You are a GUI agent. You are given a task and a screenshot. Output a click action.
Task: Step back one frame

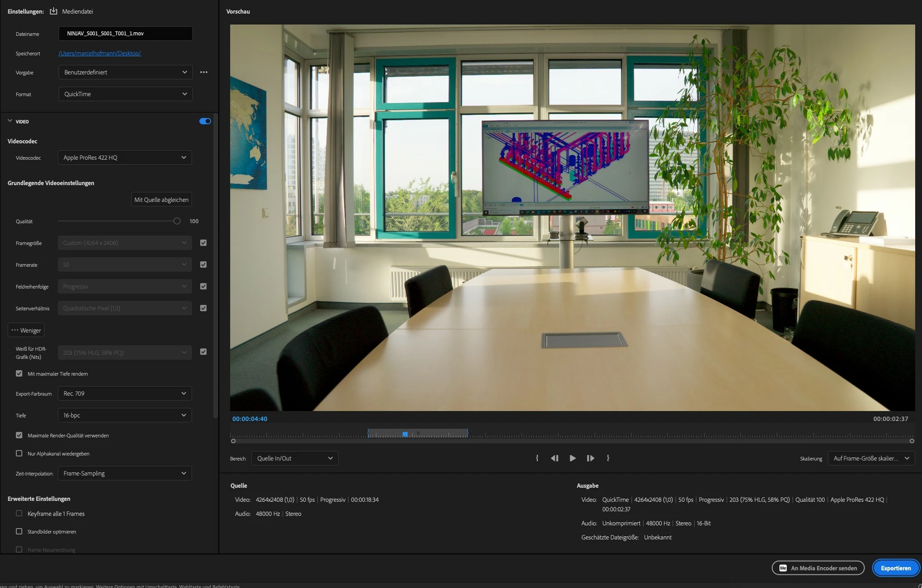click(554, 458)
